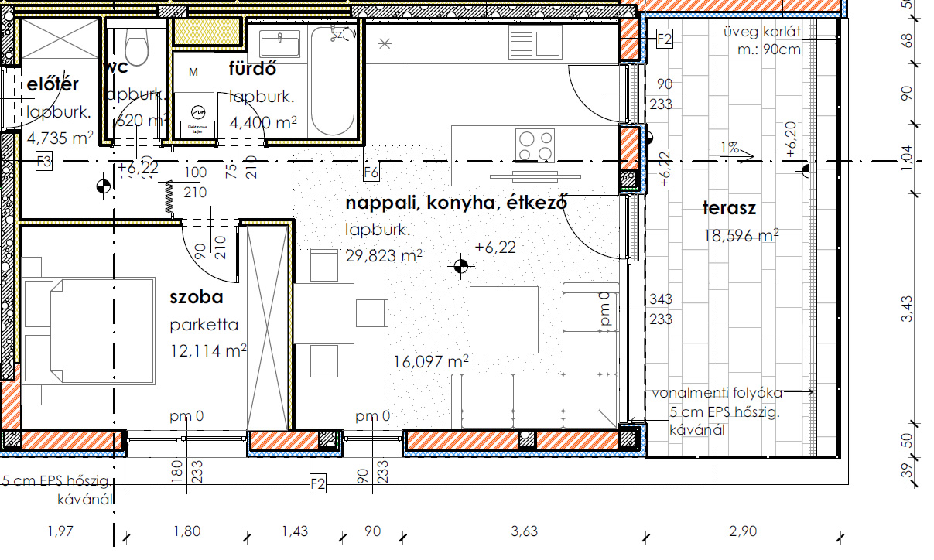Select the "terasz" room label

tap(729, 208)
